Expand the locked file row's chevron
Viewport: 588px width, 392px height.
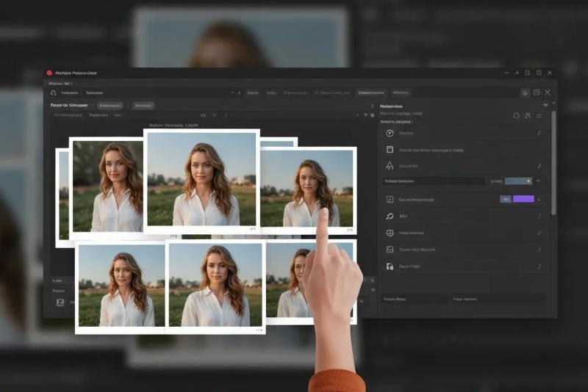point(539,266)
